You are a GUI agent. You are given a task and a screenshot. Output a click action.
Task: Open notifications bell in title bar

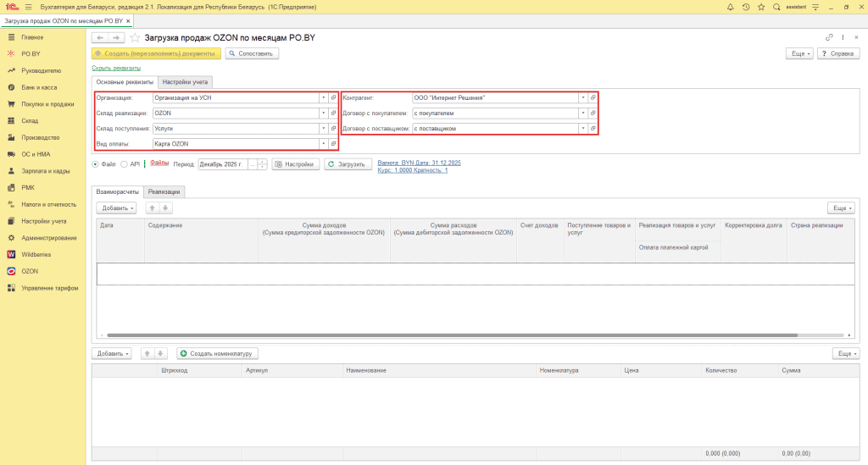pos(730,7)
